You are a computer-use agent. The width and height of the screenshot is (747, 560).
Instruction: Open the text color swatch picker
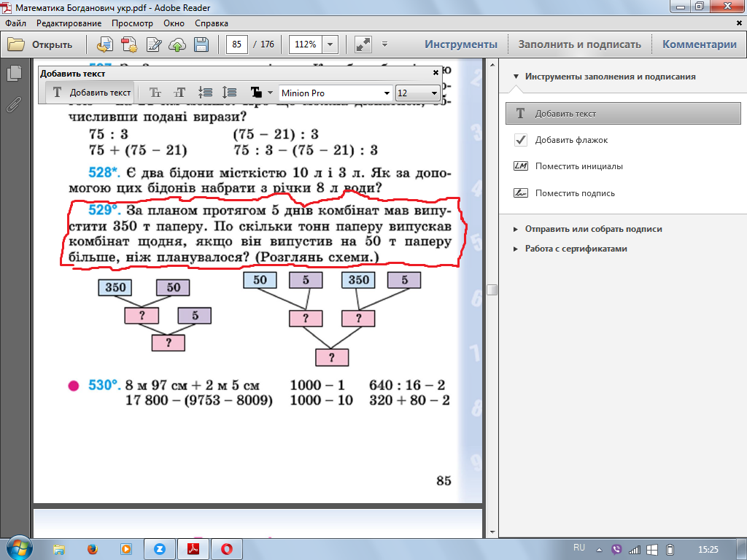256,93
